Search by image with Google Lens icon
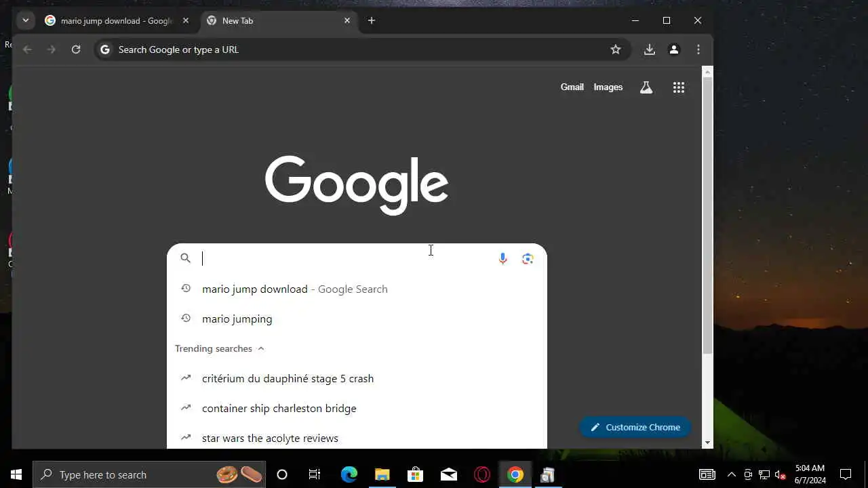This screenshot has height=488, width=868. click(x=528, y=258)
